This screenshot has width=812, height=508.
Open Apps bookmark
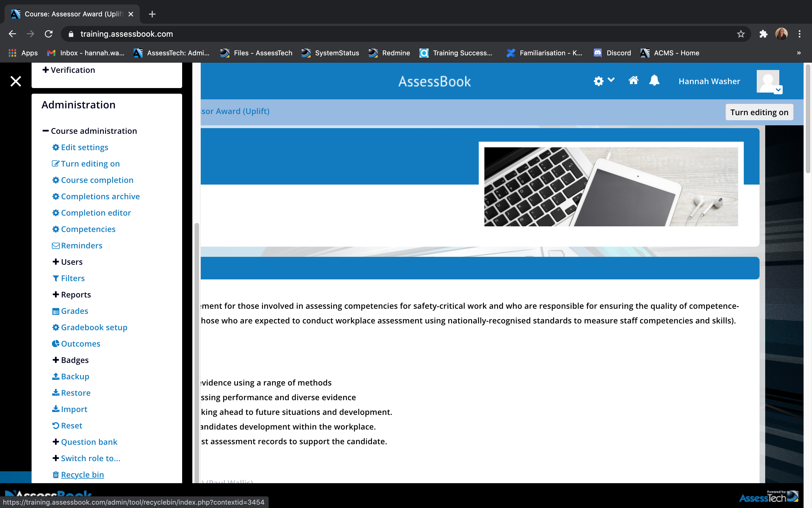tap(23, 53)
